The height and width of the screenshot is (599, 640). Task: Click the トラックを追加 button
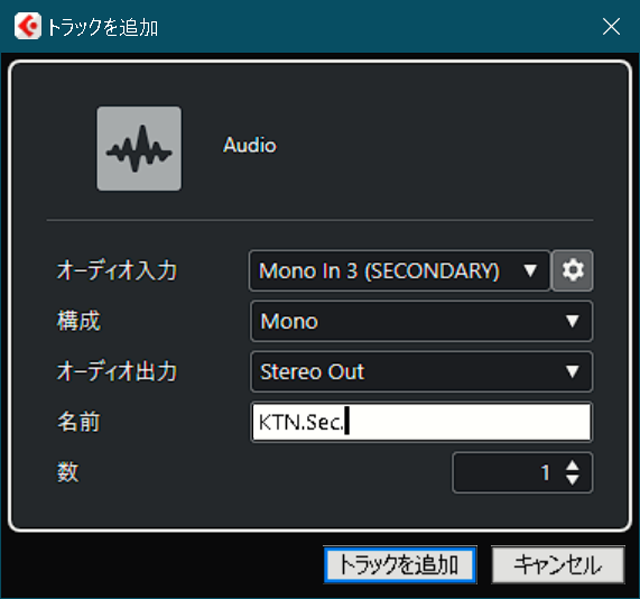[400, 565]
